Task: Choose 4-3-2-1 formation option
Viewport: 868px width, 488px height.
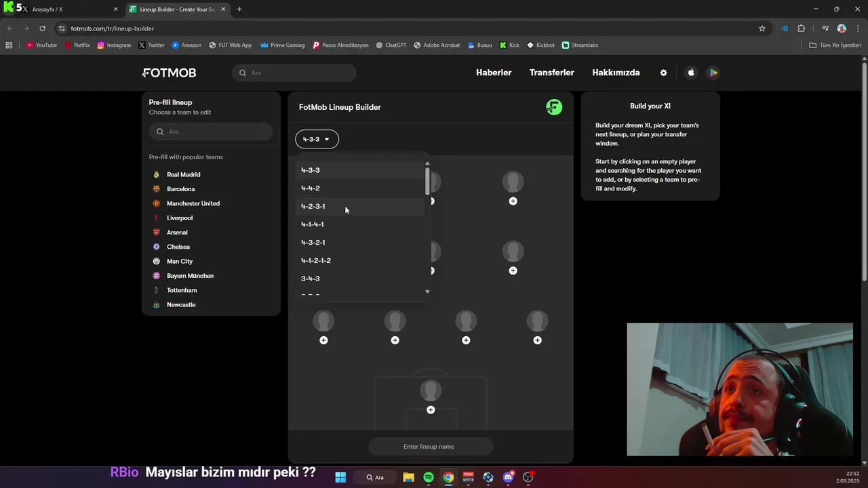Action: coord(360,243)
